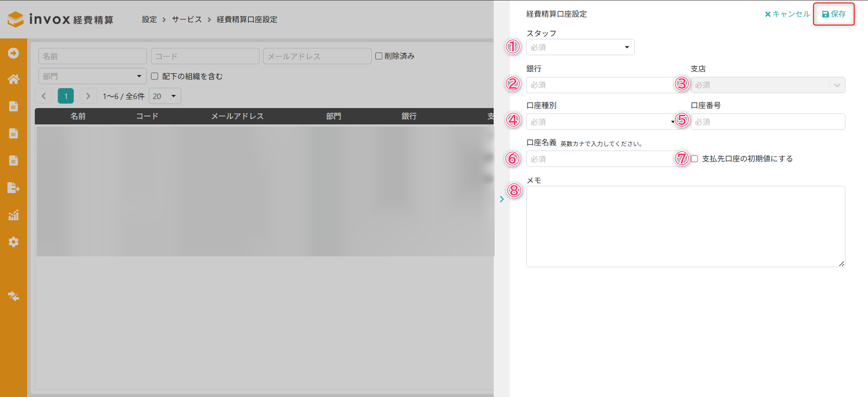Click 設定 in the breadcrumb
Image resolution: width=868 pixels, height=397 pixels.
click(149, 19)
